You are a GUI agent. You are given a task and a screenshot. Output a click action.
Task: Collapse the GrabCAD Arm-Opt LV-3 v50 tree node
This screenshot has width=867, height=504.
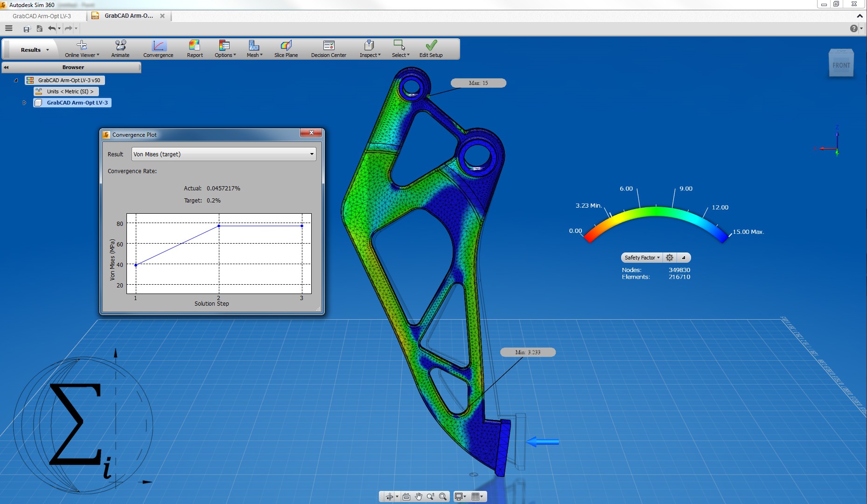(x=16, y=80)
